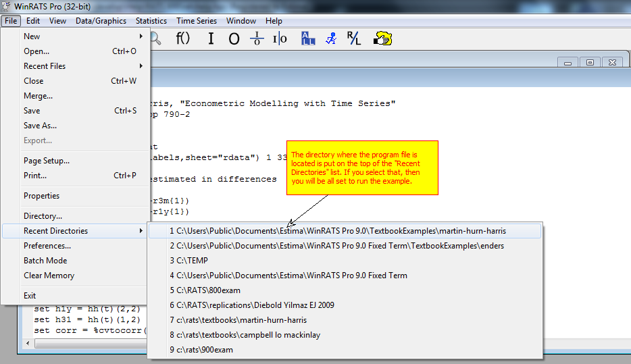This screenshot has width=631, height=364.
Task: Click Clear Memory in the File menu
Action: pos(49,276)
